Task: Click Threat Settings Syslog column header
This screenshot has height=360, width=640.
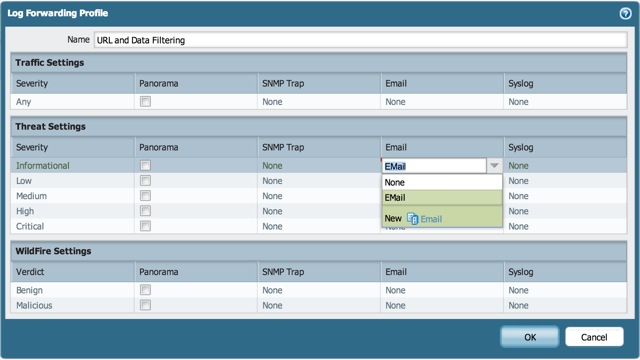Action: pyautogui.click(x=520, y=147)
